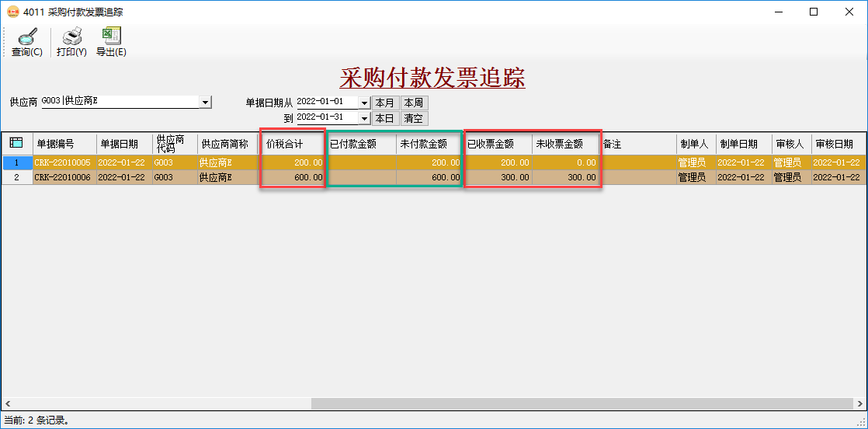Click the Query (查询) magnifier icon

tap(27, 37)
